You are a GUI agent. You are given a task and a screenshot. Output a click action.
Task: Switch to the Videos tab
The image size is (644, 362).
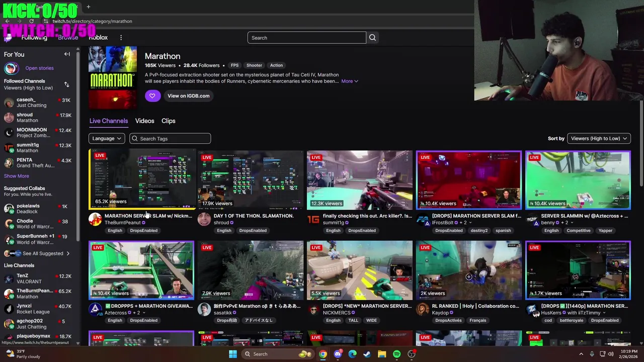(x=144, y=121)
